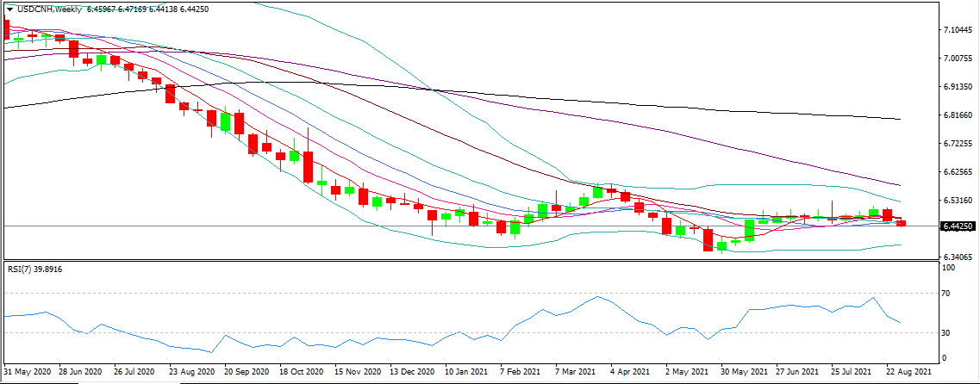Click the 6.81660 price axis label
This screenshot has height=384, width=980.
coord(958,115)
